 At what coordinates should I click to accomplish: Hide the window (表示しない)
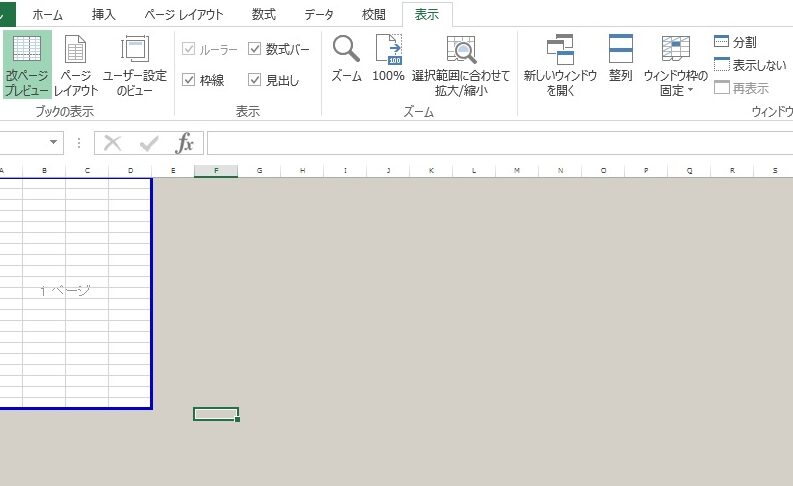coord(750,65)
